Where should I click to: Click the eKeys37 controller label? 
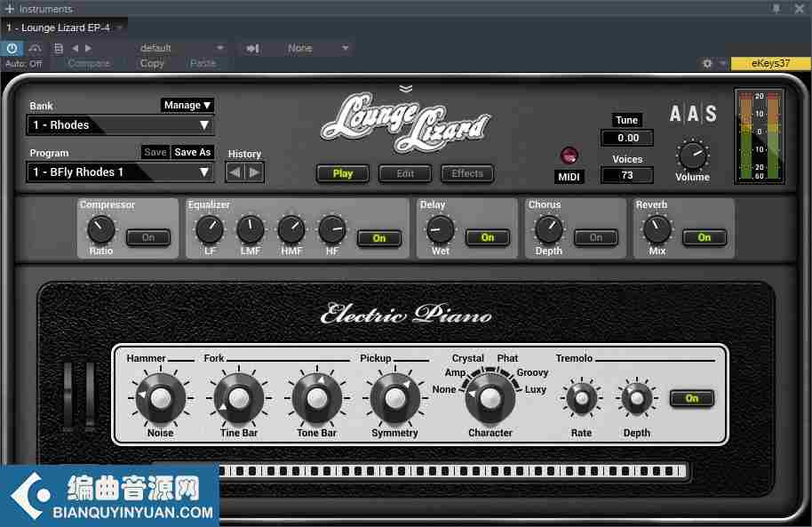[x=770, y=63]
